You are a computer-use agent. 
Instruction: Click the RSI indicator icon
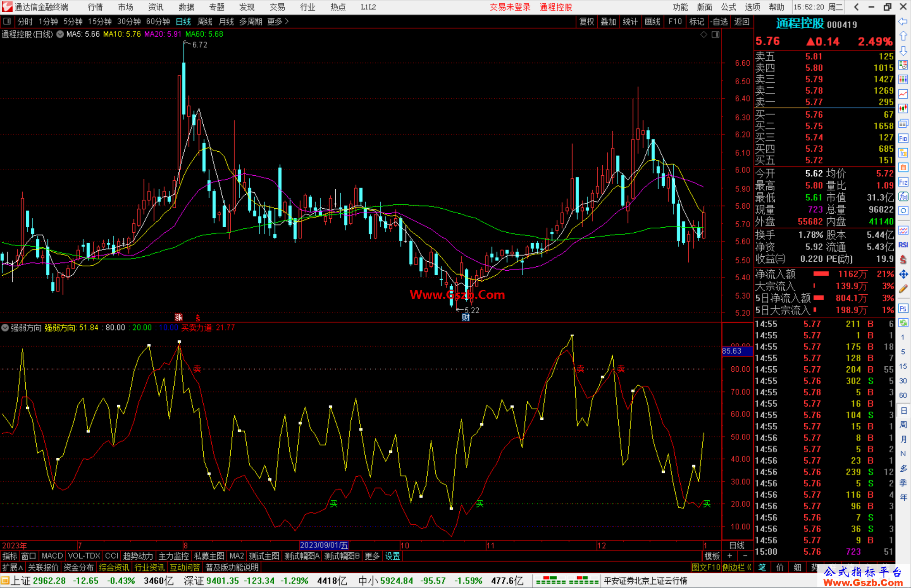click(x=903, y=245)
